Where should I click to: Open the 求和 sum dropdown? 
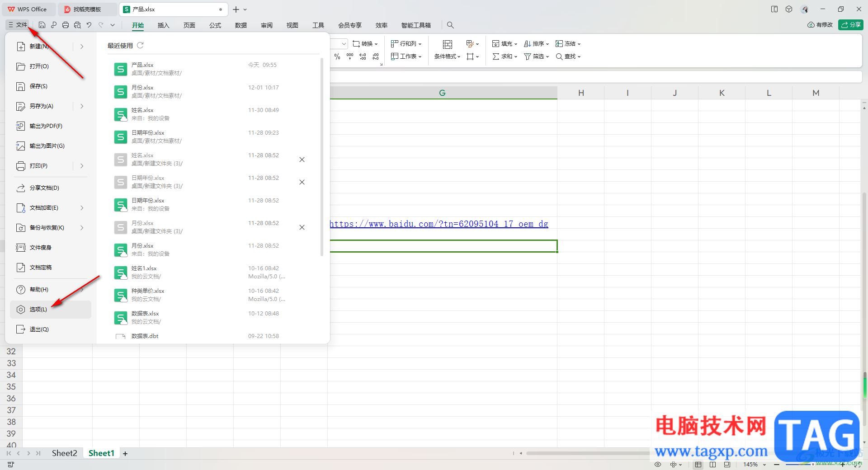505,56
